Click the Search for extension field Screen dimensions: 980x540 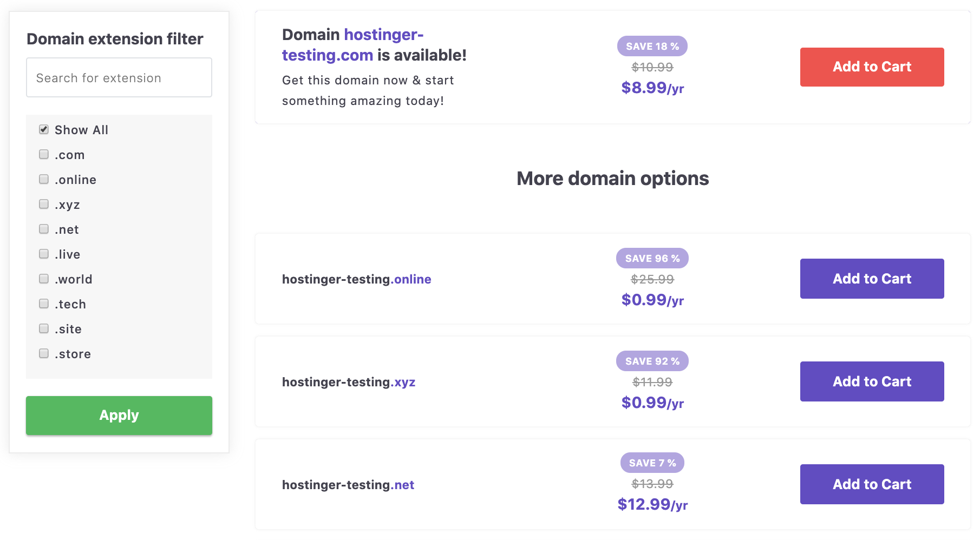click(x=119, y=78)
